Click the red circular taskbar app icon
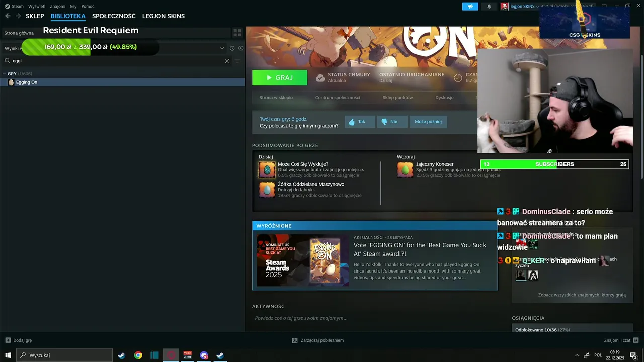 [171, 355]
